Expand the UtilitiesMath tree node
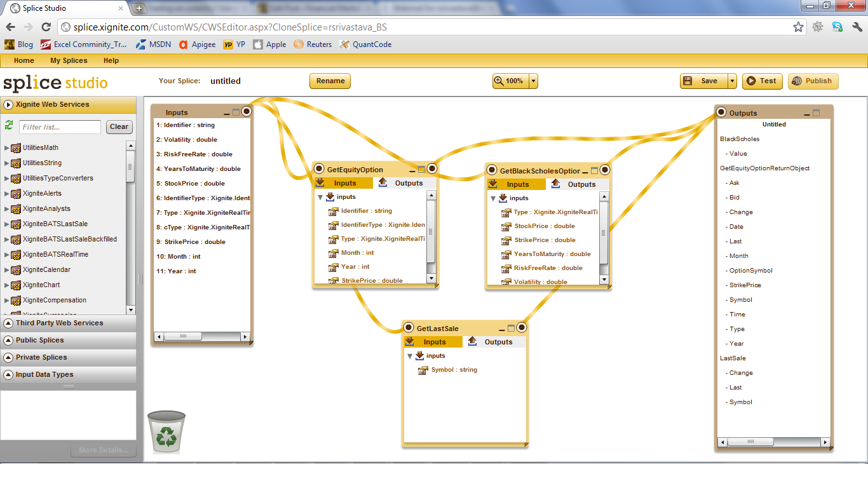 click(7, 148)
